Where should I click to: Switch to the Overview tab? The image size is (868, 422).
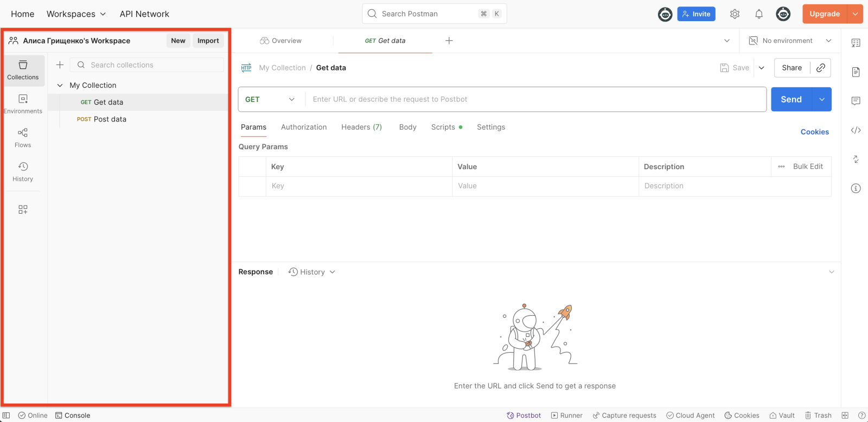[x=280, y=41]
